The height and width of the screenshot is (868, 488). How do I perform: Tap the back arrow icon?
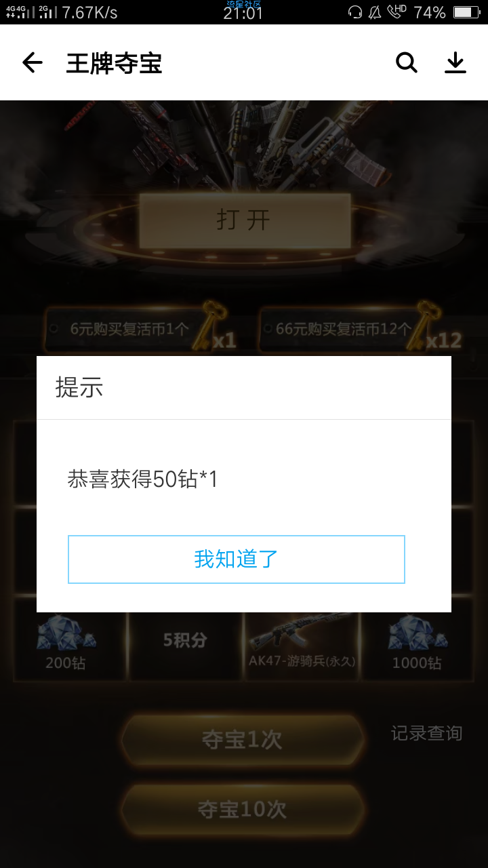click(x=32, y=63)
